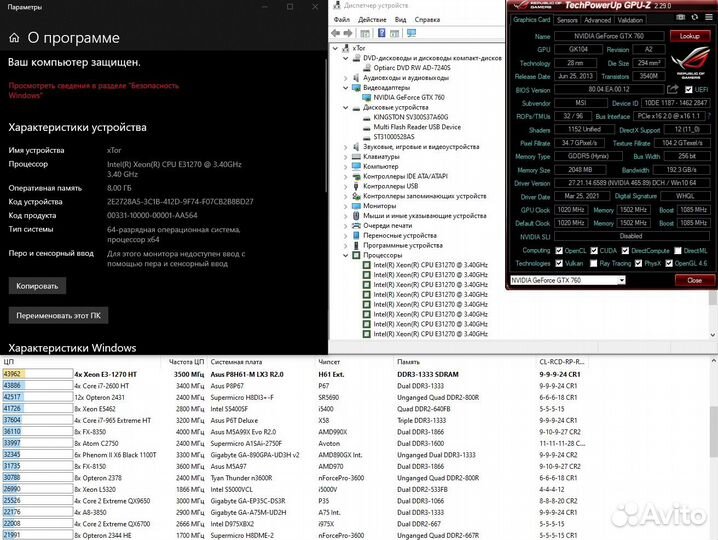Click NVIDIA GeForce GTX 760 display adapter icon
This screenshot has height=540, width=718.
tap(367, 97)
